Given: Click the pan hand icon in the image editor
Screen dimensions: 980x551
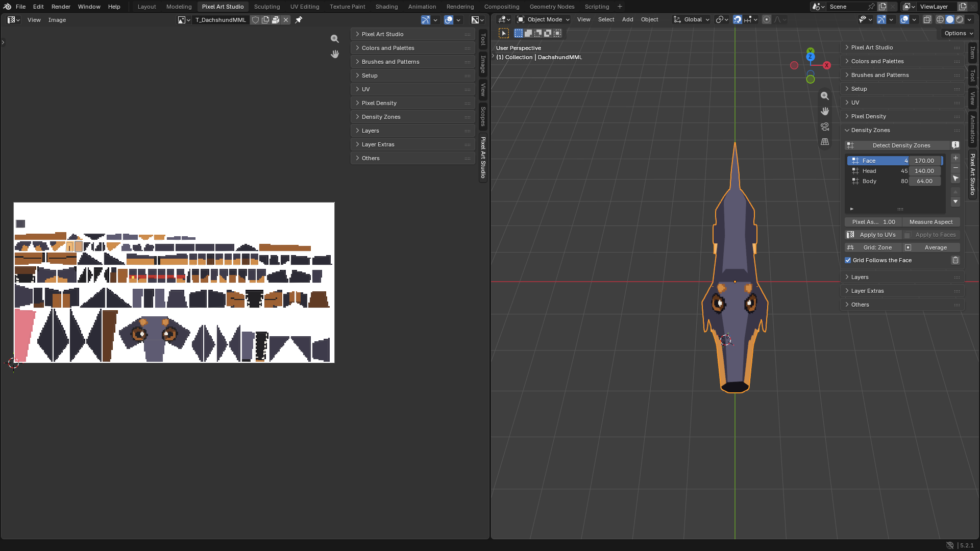Looking at the screenshot, I should (x=335, y=54).
